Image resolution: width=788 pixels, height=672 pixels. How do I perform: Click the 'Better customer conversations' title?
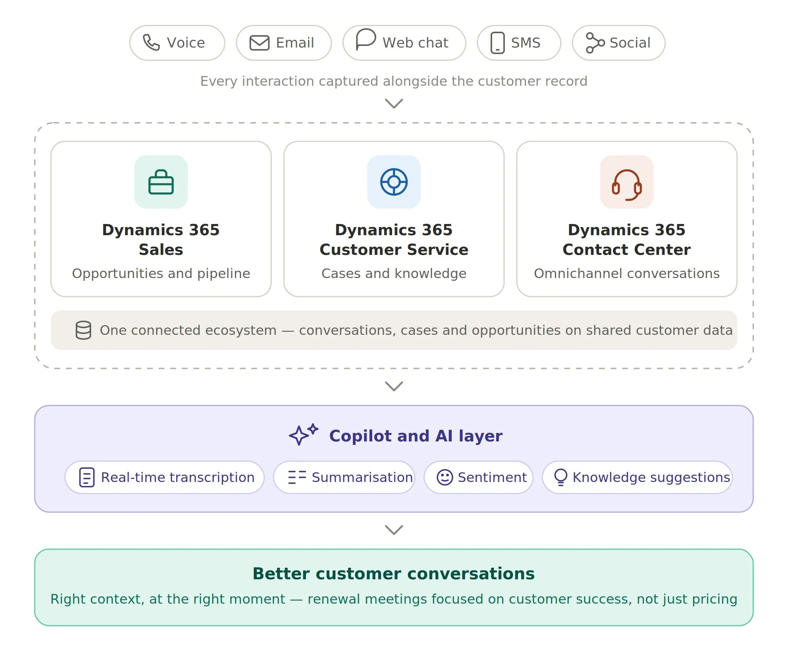pos(394,574)
